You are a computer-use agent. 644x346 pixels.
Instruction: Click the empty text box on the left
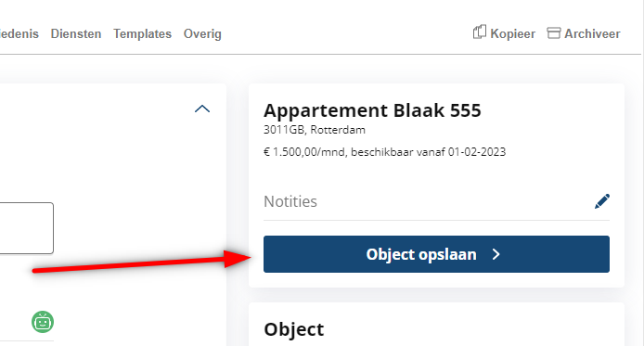point(27,228)
